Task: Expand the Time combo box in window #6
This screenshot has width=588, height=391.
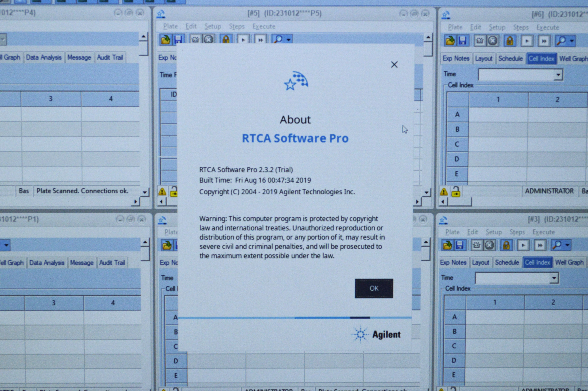Action: (x=558, y=75)
